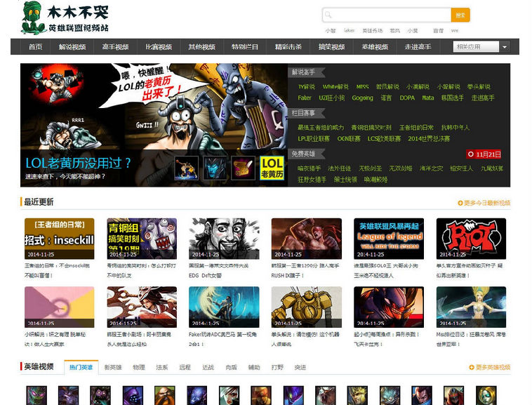Open the 王者组的日常 inseckill video thumbnail
The width and height of the screenshot is (532, 405).
click(x=60, y=239)
